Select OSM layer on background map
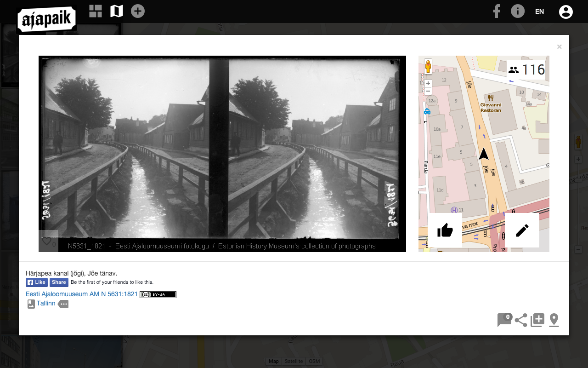 (314, 361)
